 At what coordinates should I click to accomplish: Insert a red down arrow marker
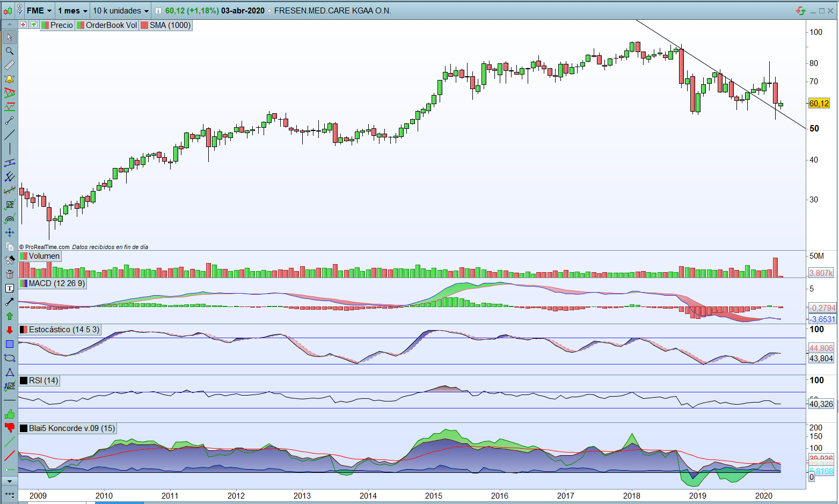point(9,330)
